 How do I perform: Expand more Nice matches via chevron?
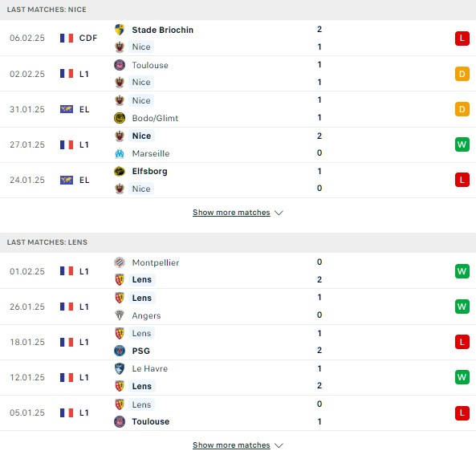pyautogui.click(x=279, y=213)
